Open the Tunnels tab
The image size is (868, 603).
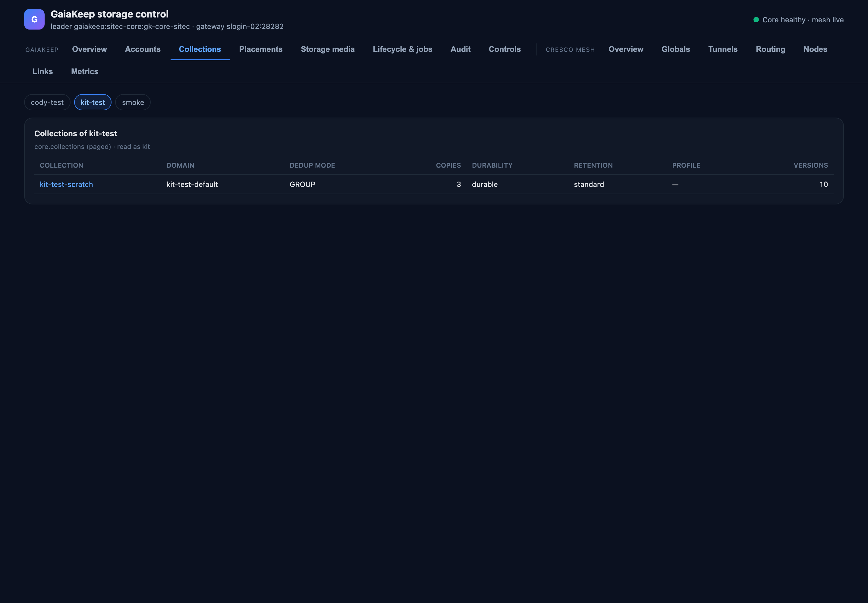(x=723, y=49)
